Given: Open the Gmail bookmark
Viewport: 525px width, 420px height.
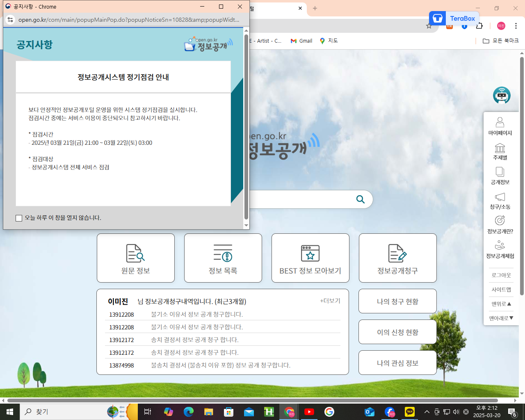Looking at the screenshot, I should click(301, 41).
